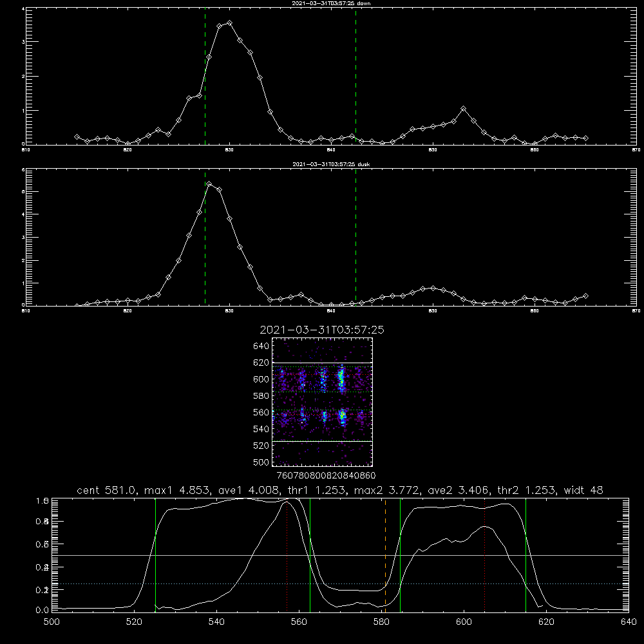This screenshot has width=644, height=644.
Task: Click the '2021-03-31T03:57:25 dusk' plot title
Action: (x=331, y=164)
